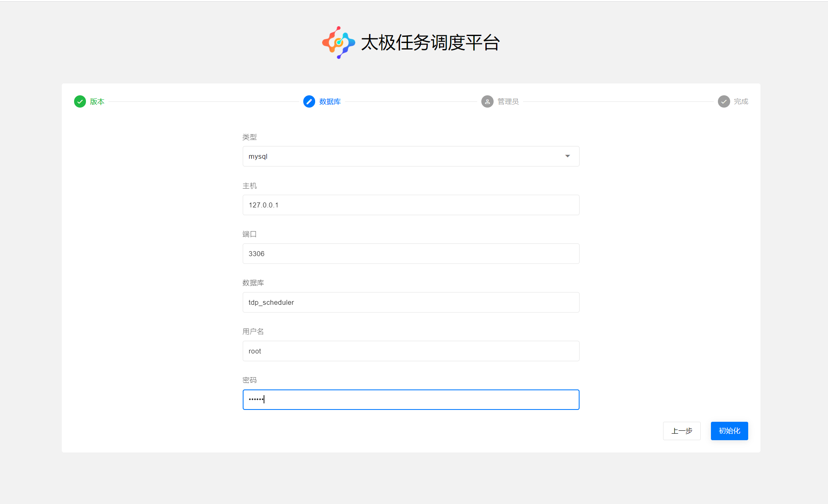Select the 完成 step label
The height and width of the screenshot is (504, 828).
[741, 101]
